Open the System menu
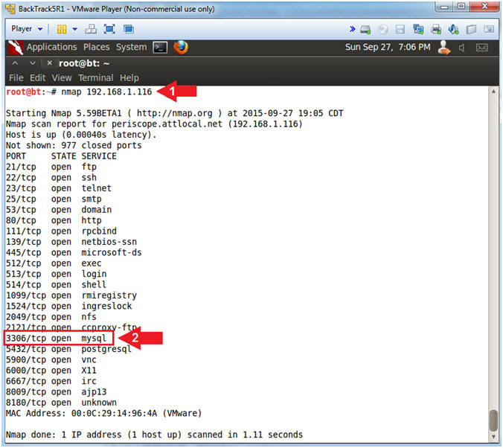The width and height of the screenshot is (503, 448). 131,47
